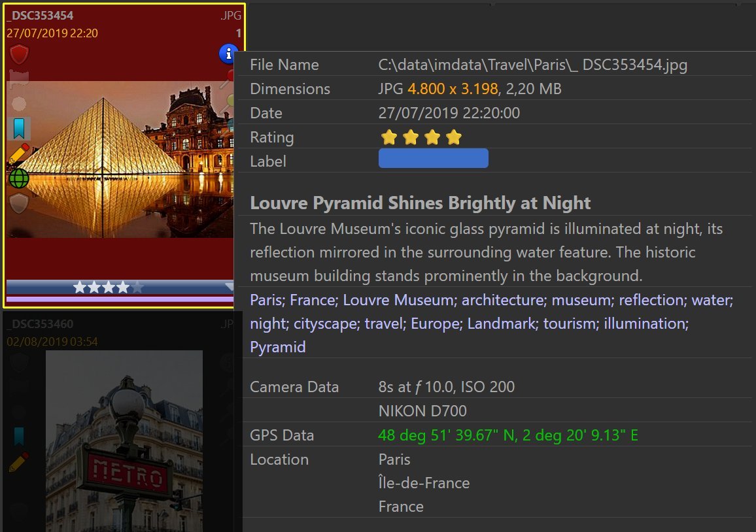Click the 'architecture' keyword

504,300
